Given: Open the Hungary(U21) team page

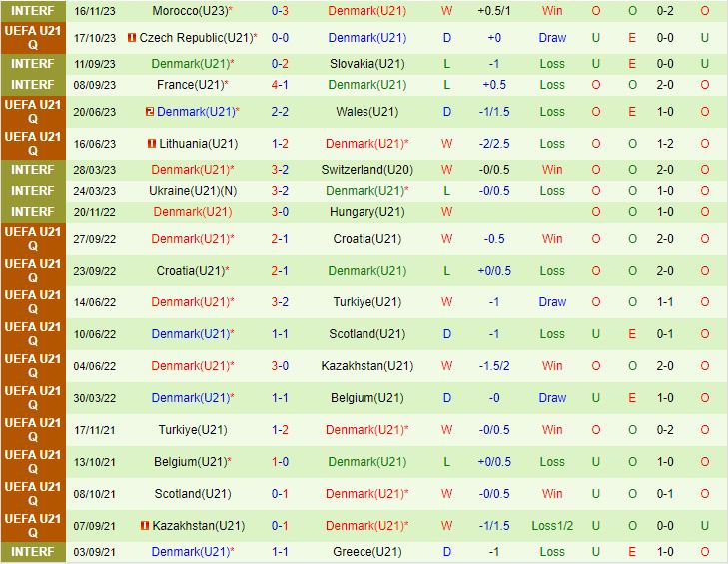Looking at the screenshot, I should 366,212.
